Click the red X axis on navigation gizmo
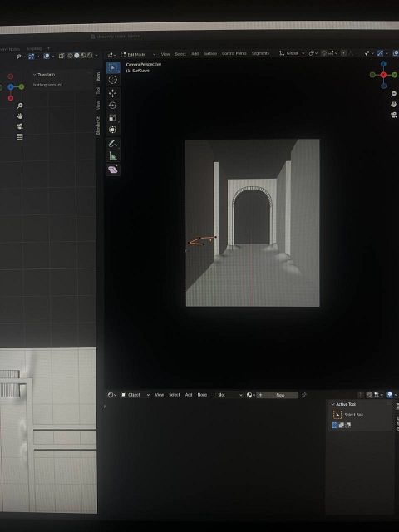 [383, 75]
